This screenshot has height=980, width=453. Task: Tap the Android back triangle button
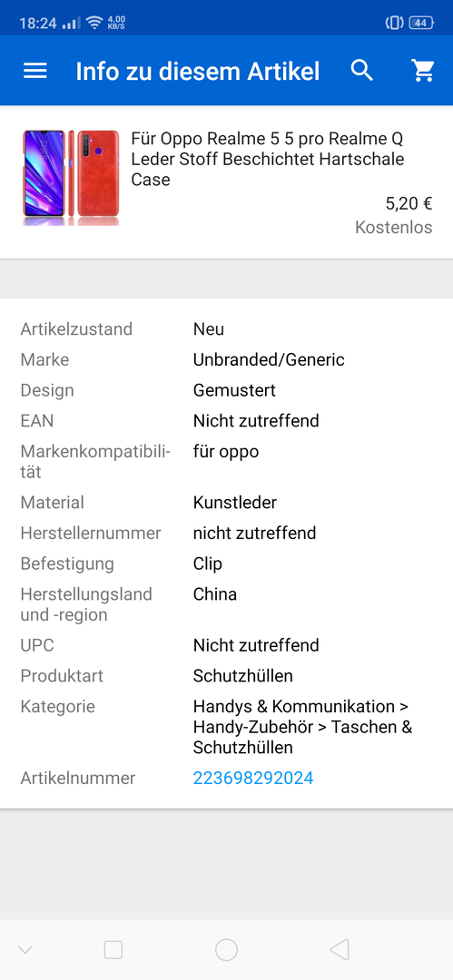(x=340, y=950)
